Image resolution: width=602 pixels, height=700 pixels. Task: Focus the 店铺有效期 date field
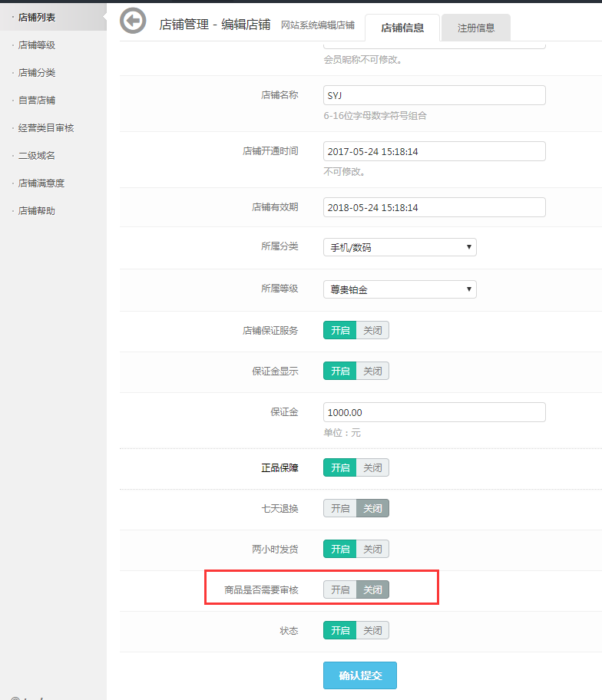click(x=434, y=207)
